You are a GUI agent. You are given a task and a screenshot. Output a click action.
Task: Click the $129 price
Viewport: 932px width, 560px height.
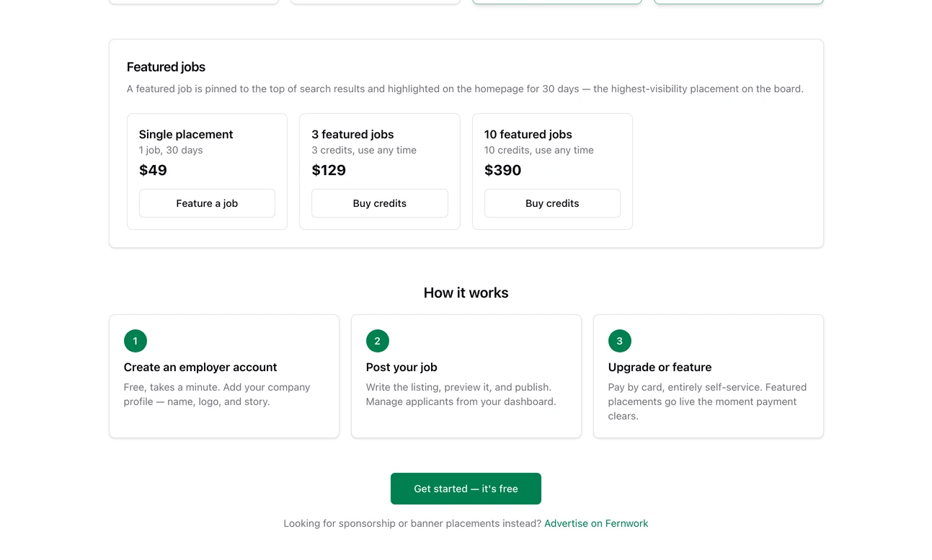tap(329, 170)
